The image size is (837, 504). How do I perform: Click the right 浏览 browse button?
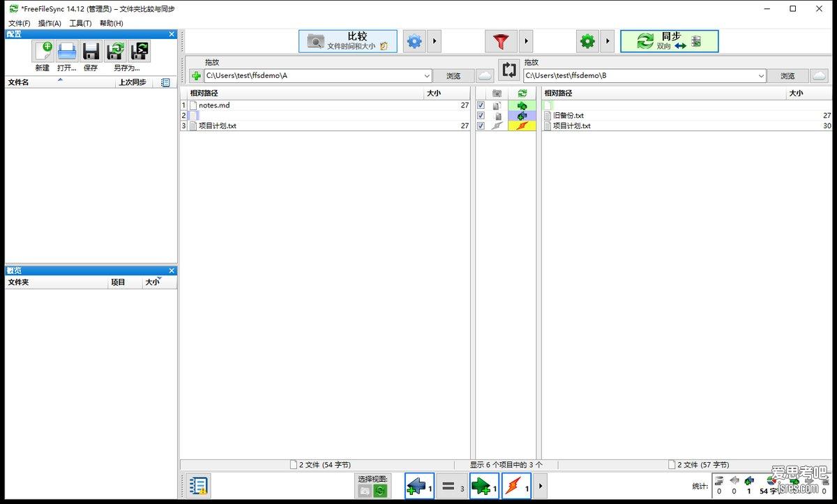click(787, 76)
